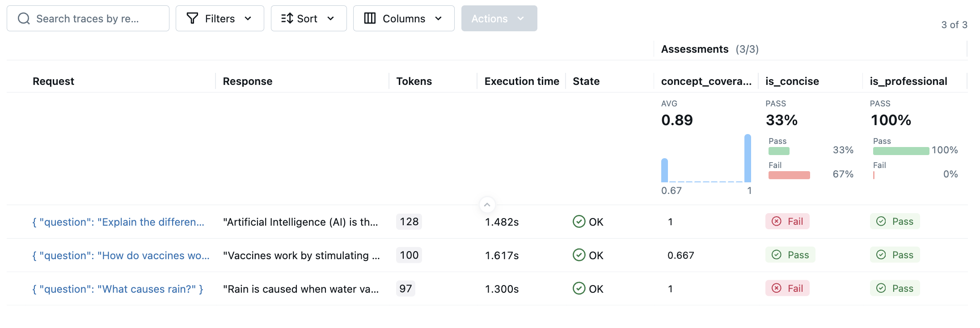Image resolution: width=980 pixels, height=328 pixels.
Task: Click is_concise Pass badge in vaccines row
Action: tap(790, 255)
